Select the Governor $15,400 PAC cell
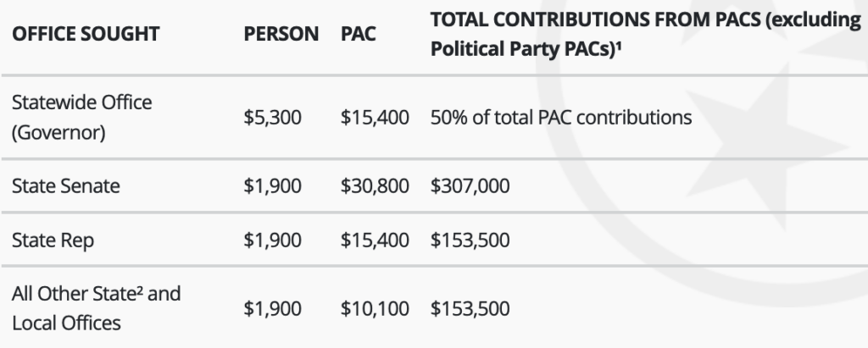The width and height of the screenshot is (868, 348). pyautogui.click(x=375, y=118)
